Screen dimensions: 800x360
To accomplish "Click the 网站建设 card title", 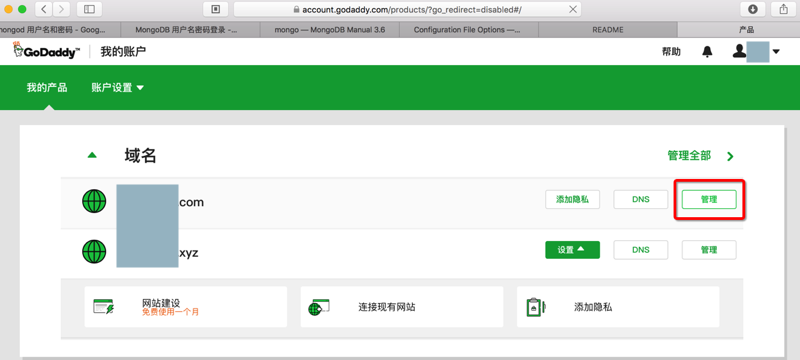I will [161, 303].
